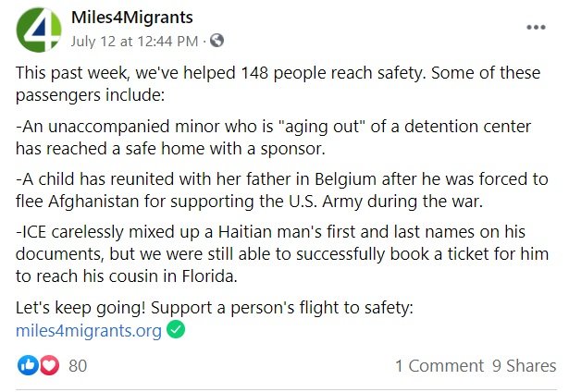
Task: Click the Miles4Migrants profile avatar
Action: point(37,30)
